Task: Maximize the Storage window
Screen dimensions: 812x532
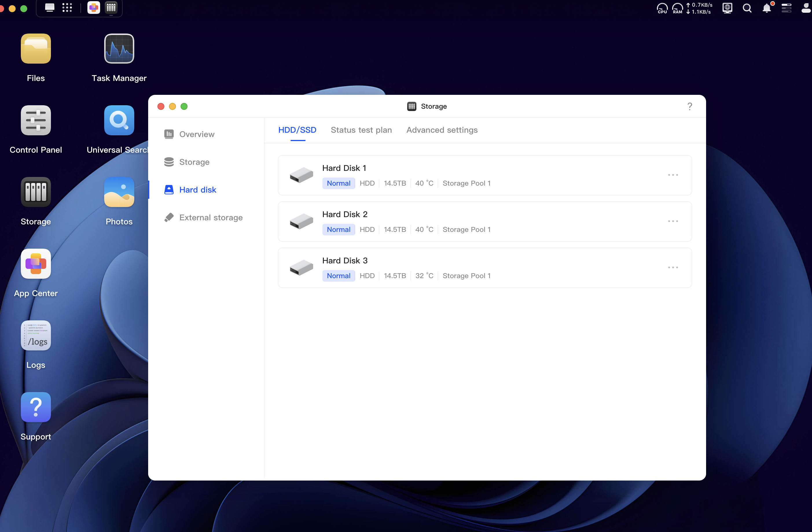Action: coord(184,107)
